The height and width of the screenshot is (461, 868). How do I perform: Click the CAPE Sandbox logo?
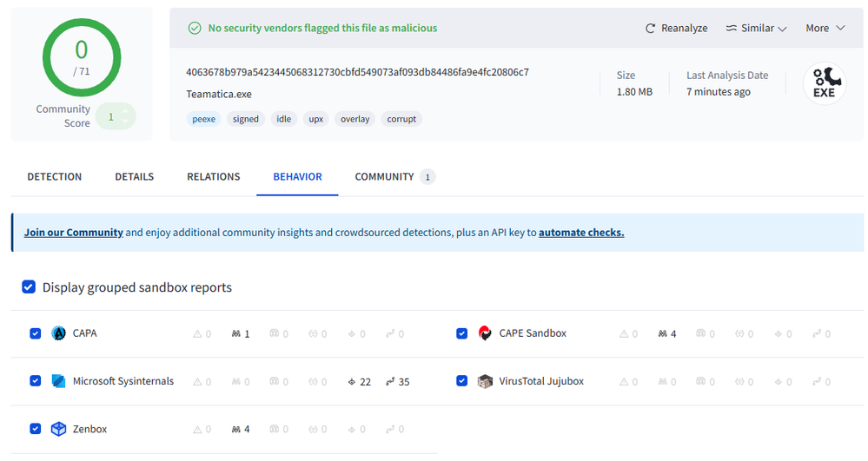click(485, 333)
